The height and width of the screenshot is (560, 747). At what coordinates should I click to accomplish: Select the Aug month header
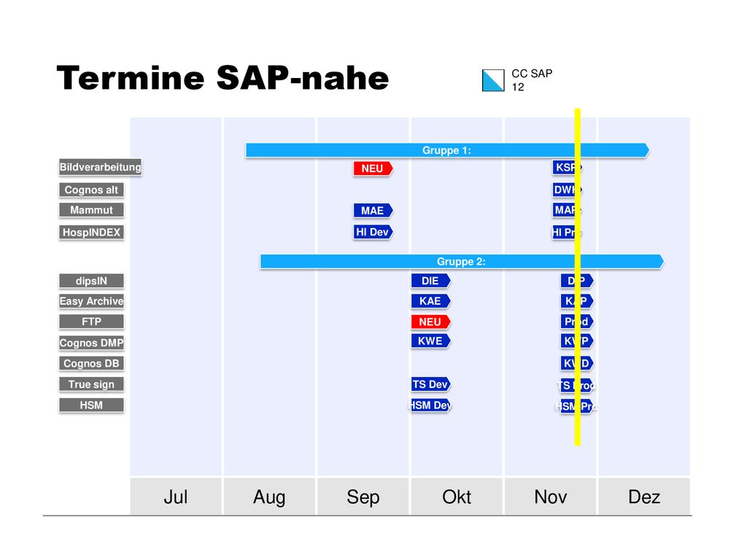click(x=269, y=497)
